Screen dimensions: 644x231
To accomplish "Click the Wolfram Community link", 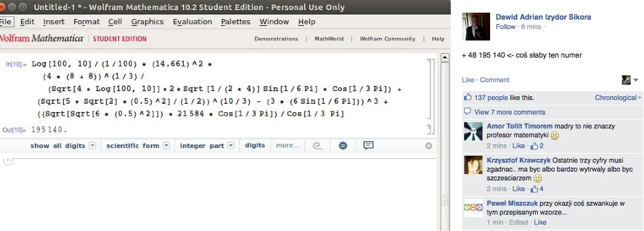I will pyautogui.click(x=388, y=39).
